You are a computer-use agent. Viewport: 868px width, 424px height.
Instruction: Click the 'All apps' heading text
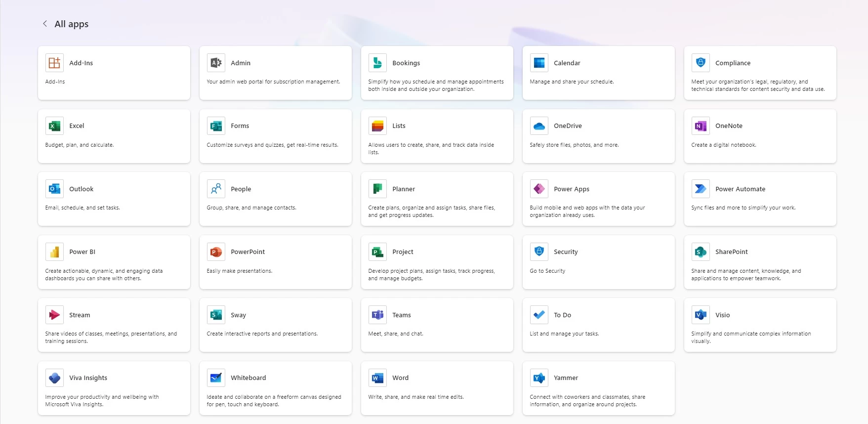72,24
